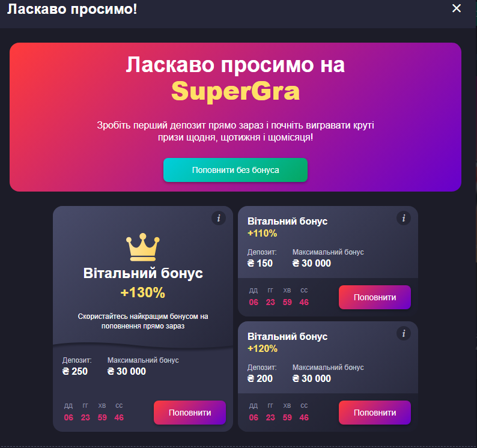Click Поповнити on the +120% bonus card

pos(374,413)
